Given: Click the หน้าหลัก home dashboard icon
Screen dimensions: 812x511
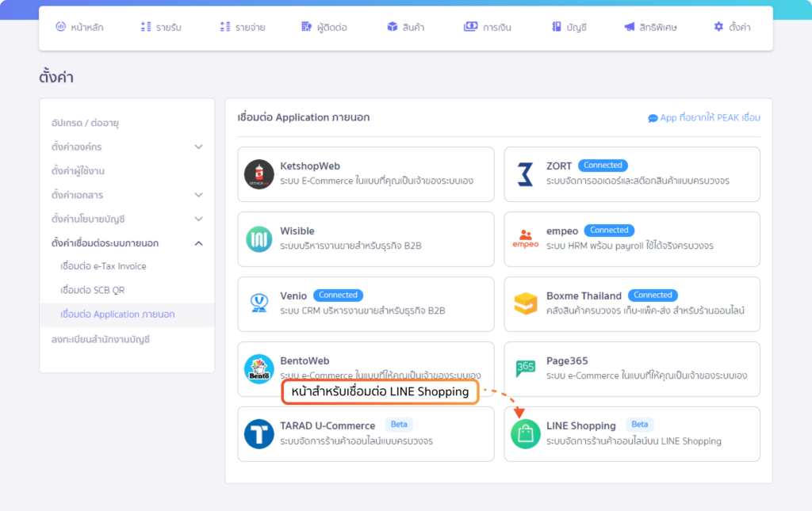Looking at the screenshot, I should (60, 26).
